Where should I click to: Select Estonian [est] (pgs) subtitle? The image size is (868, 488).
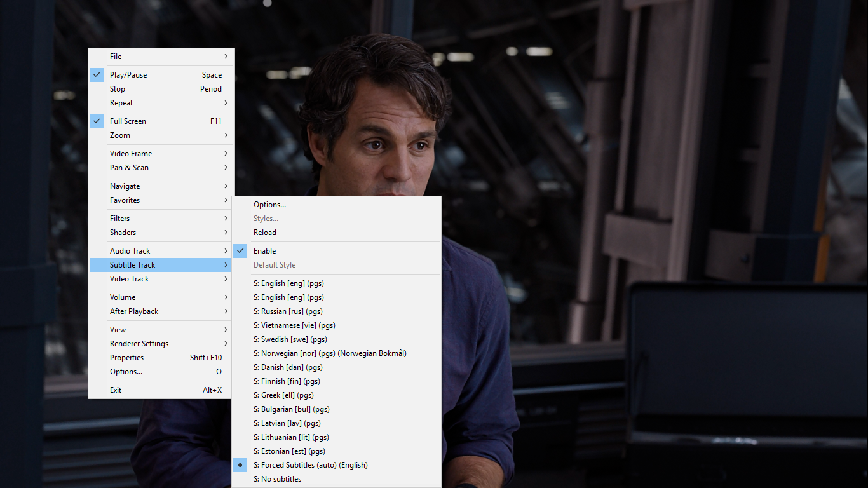click(x=336, y=451)
